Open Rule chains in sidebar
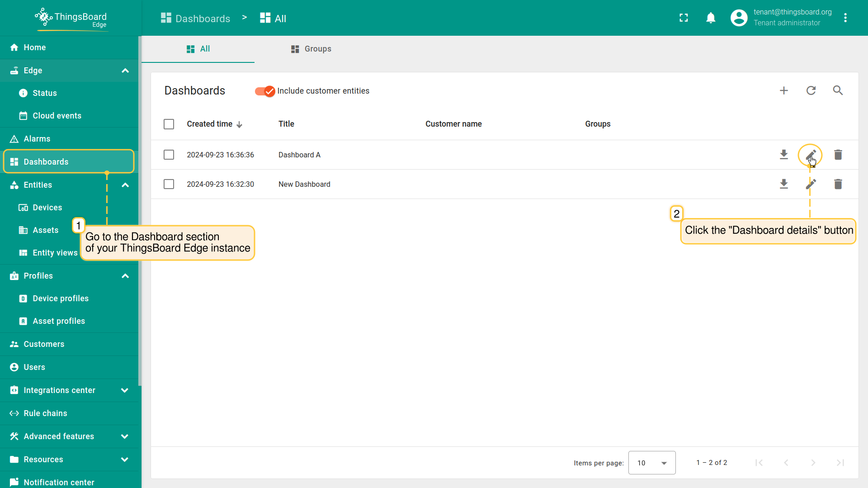 click(x=45, y=413)
